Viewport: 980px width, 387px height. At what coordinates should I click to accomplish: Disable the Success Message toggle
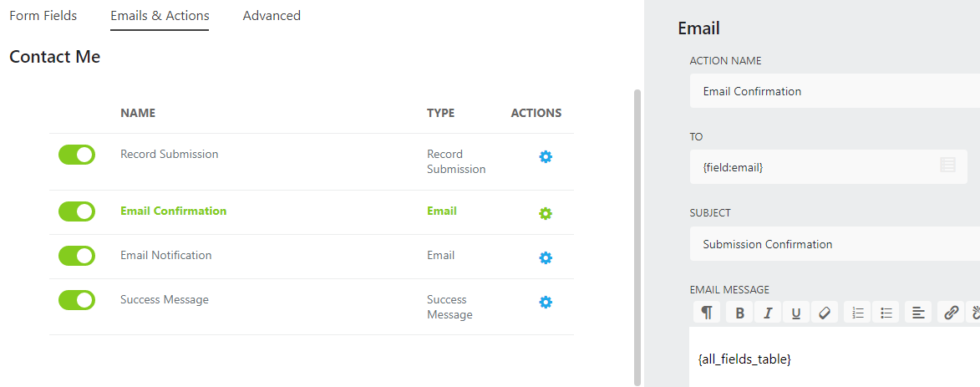pos(77,300)
